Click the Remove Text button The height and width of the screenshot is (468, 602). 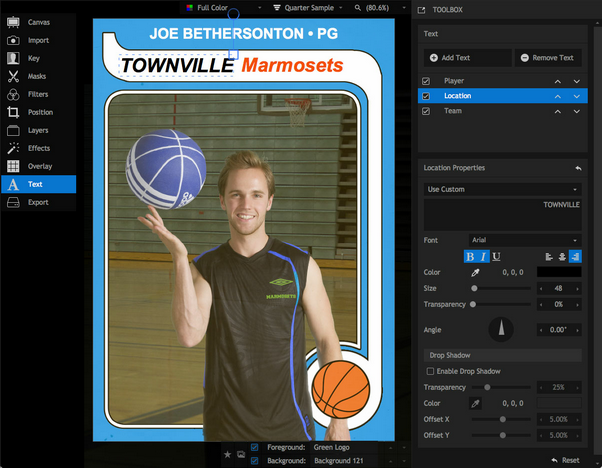pos(548,58)
